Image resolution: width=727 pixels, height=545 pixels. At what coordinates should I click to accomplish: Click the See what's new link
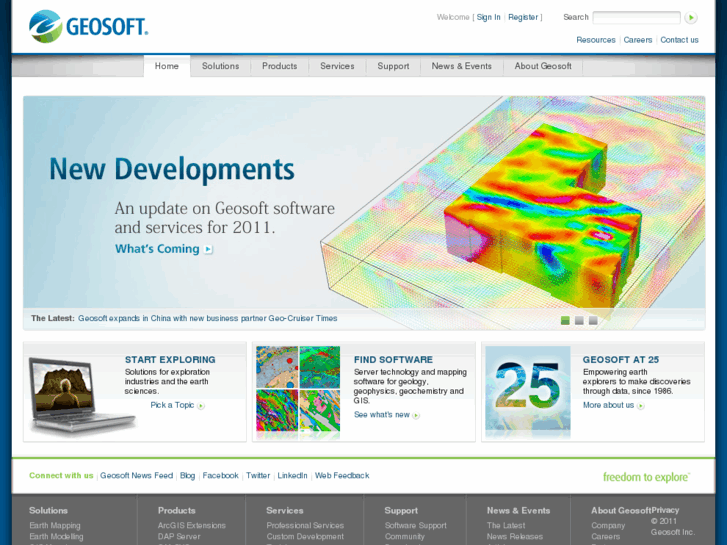pyautogui.click(x=382, y=415)
